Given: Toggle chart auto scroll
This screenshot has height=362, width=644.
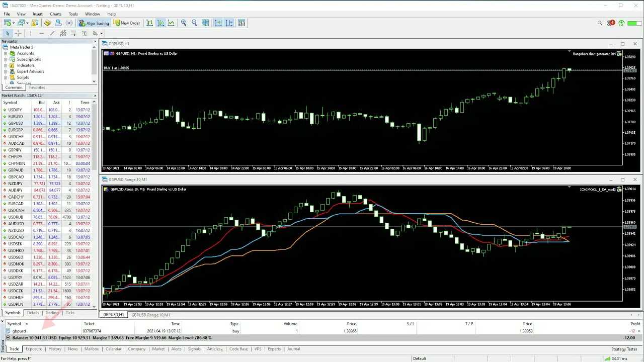Looking at the screenshot, I should click(x=218, y=23).
